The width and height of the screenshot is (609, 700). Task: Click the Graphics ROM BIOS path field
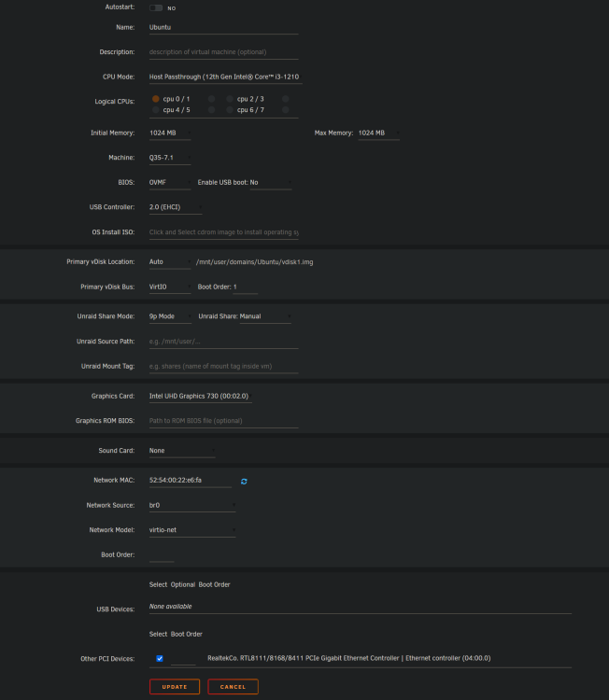[x=224, y=421]
